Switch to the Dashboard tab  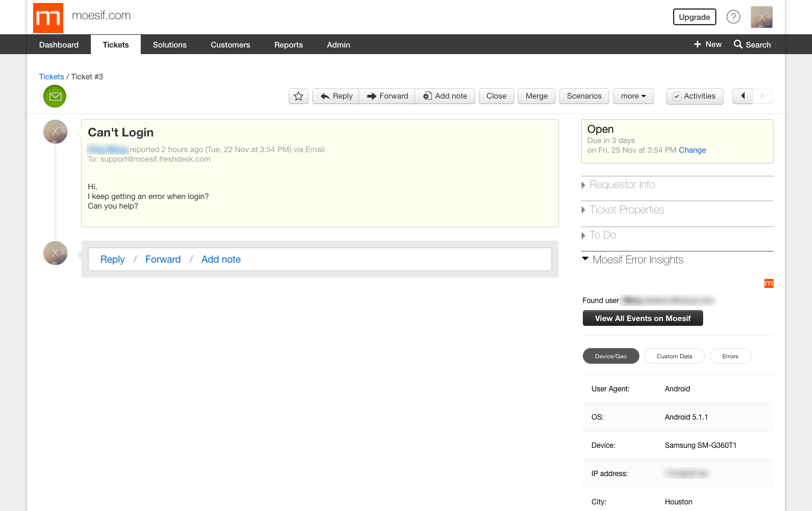[x=58, y=44]
